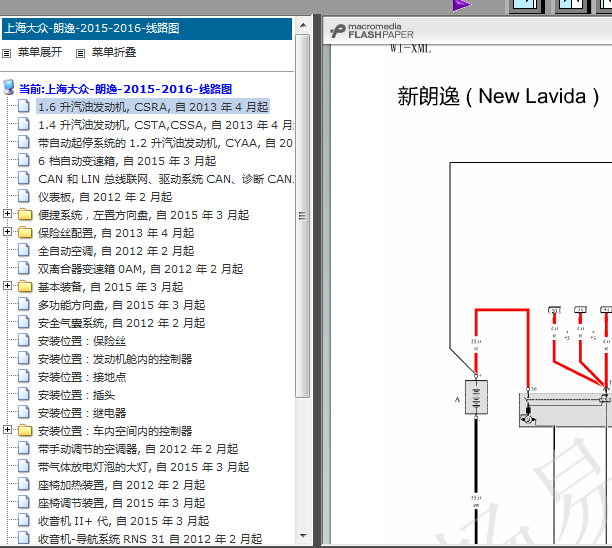This screenshot has height=548, width=612.
Task: Click folder icon of 保险丝配置 row
Action: pos(25,232)
